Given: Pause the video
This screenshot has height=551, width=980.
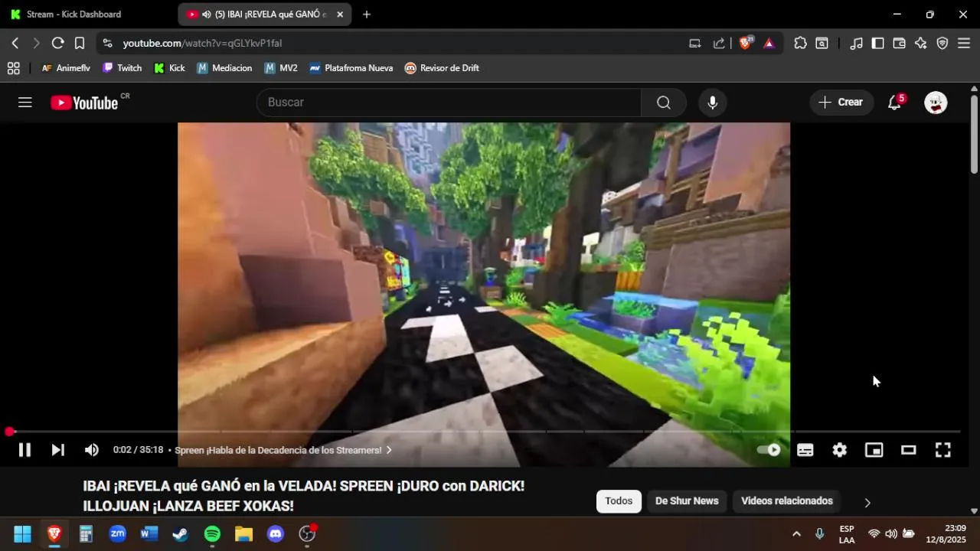Looking at the screenshot, I should 24,450.
